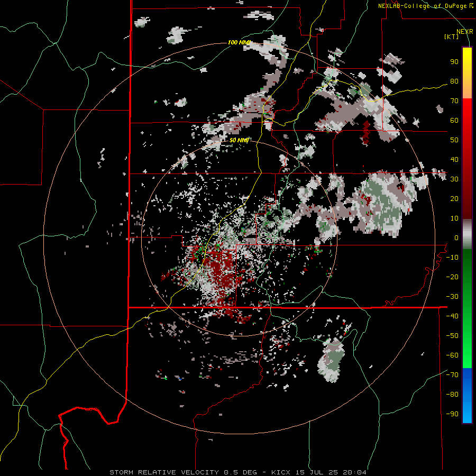
Task: Click the NEXLAB-College of DuPage header text
Action: tap(423, 6)
